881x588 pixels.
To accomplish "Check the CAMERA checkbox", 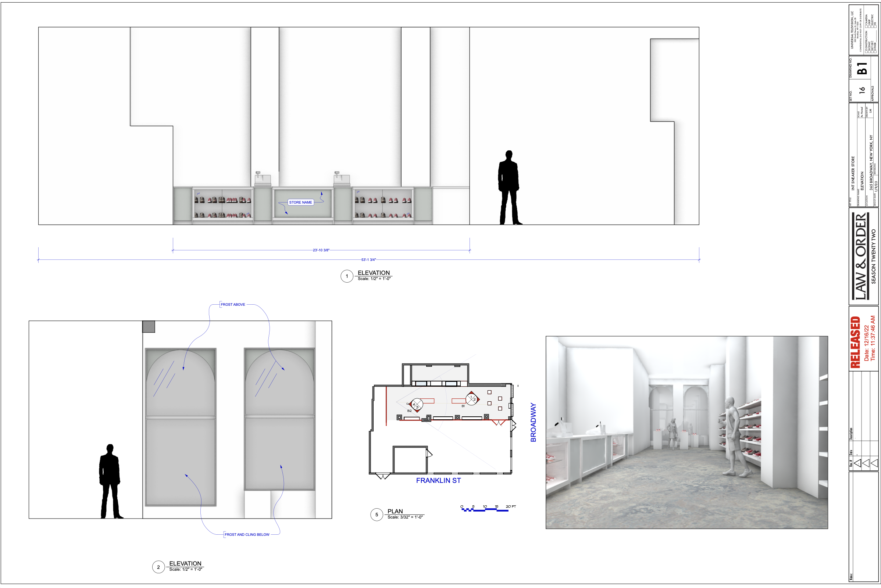I will pos(866,26).
